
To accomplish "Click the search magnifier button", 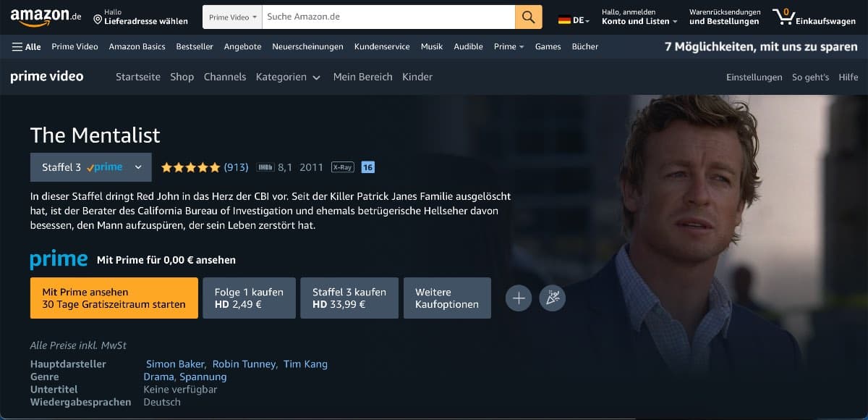I will 529,17.
